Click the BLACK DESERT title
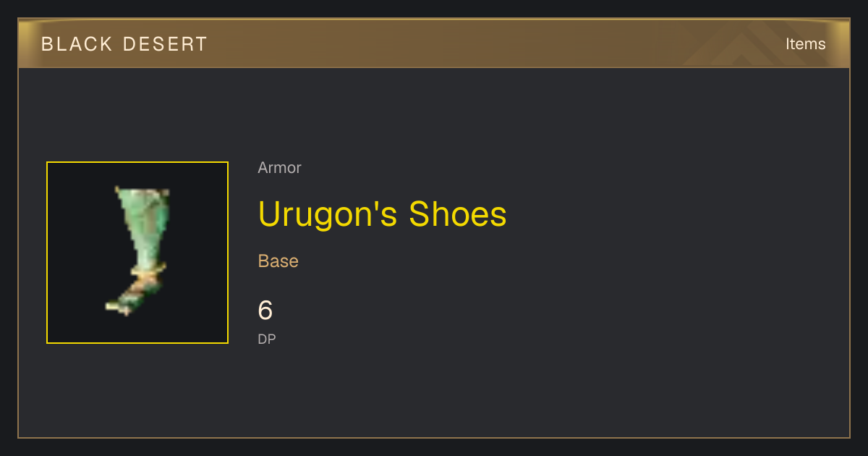Viewport: 868px width, 456px height. coord(124,44)
